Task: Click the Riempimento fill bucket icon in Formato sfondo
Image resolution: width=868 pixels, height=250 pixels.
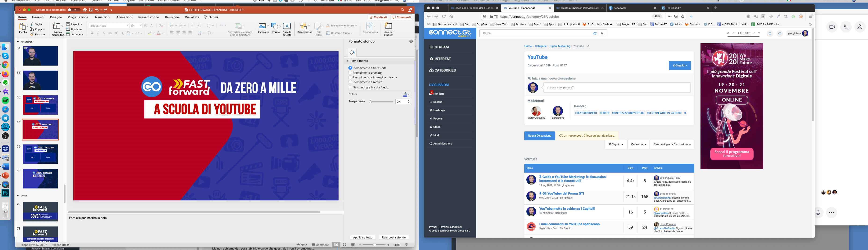Action: coord(352,52)
